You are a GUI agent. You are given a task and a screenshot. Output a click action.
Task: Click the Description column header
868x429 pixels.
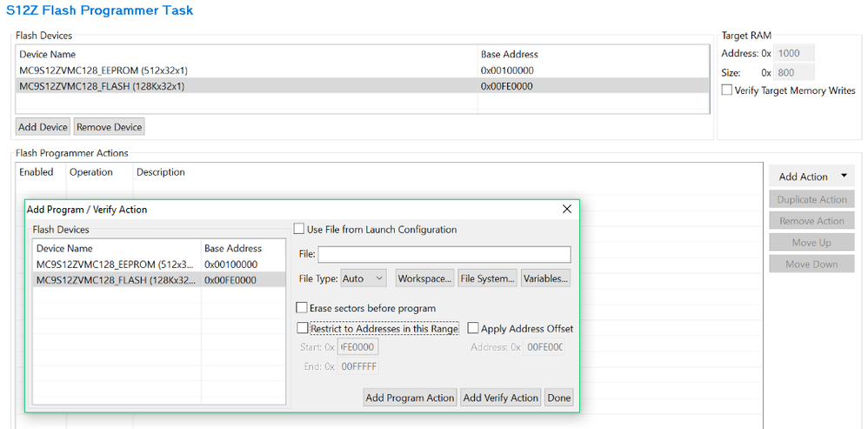(161, 172)
